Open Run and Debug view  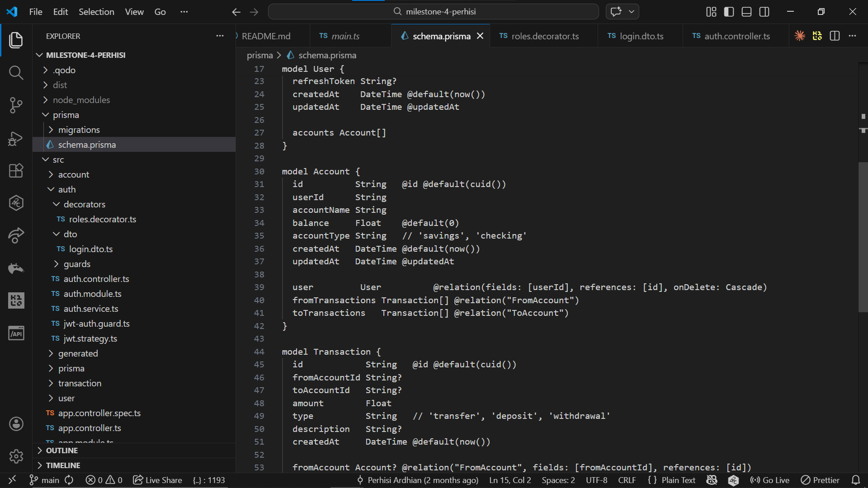(x=16, y=138)
